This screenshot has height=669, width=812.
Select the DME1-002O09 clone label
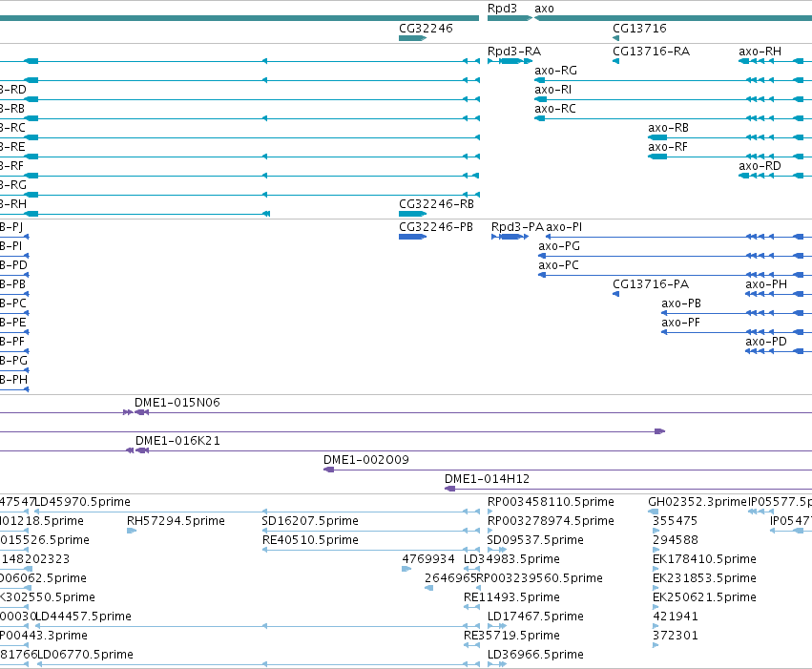366,460
